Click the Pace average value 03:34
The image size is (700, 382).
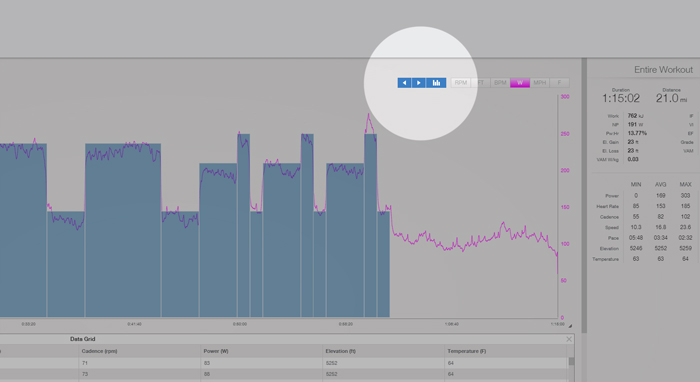[x=661, y=238]
